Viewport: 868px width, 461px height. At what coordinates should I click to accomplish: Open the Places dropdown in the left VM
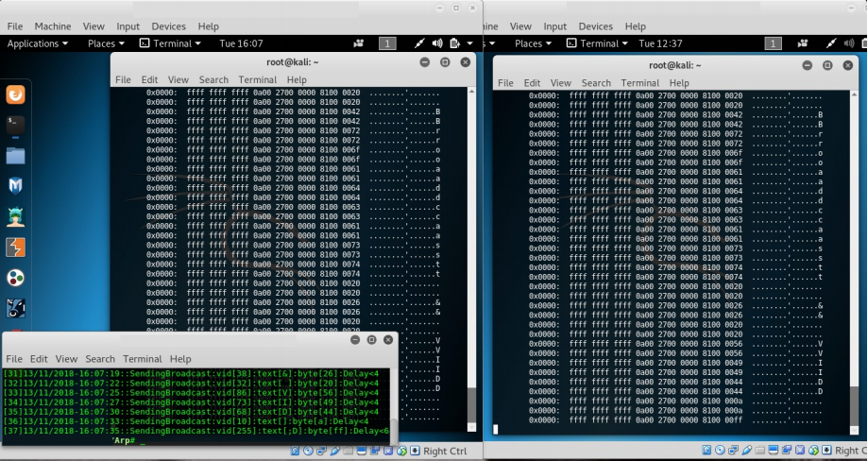(106, 43)
